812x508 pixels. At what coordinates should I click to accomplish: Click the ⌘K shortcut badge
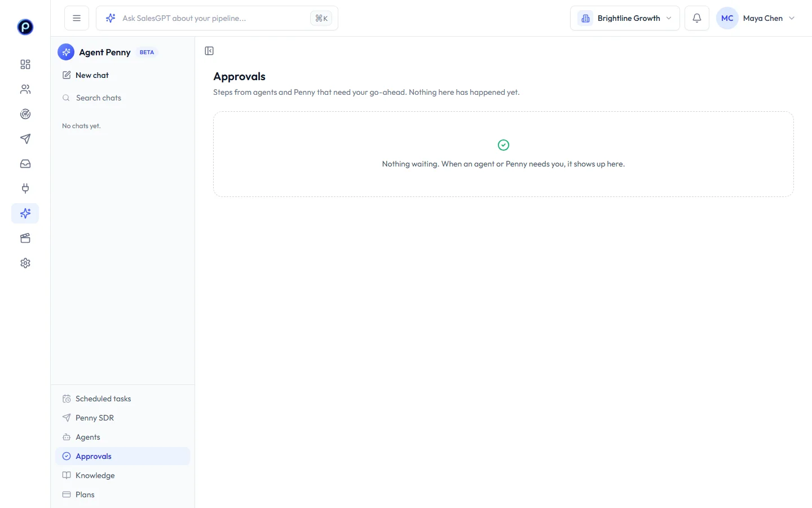[321, 18]
